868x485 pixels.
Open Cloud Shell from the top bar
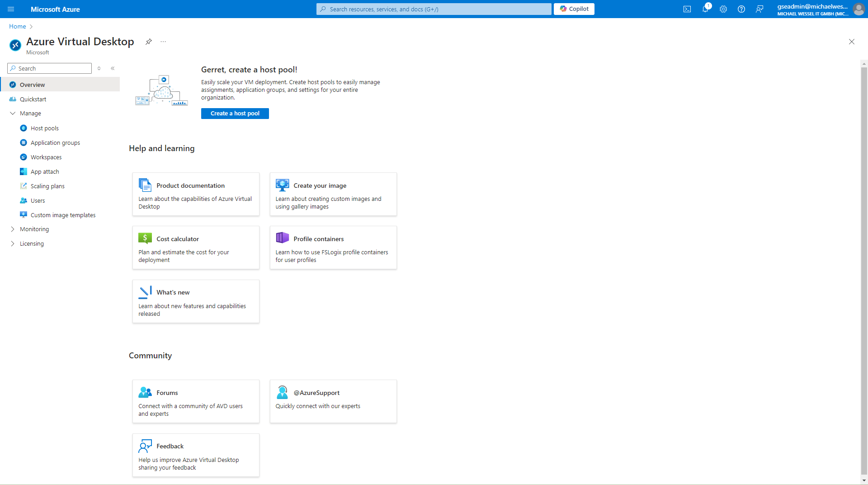(687, 9)
